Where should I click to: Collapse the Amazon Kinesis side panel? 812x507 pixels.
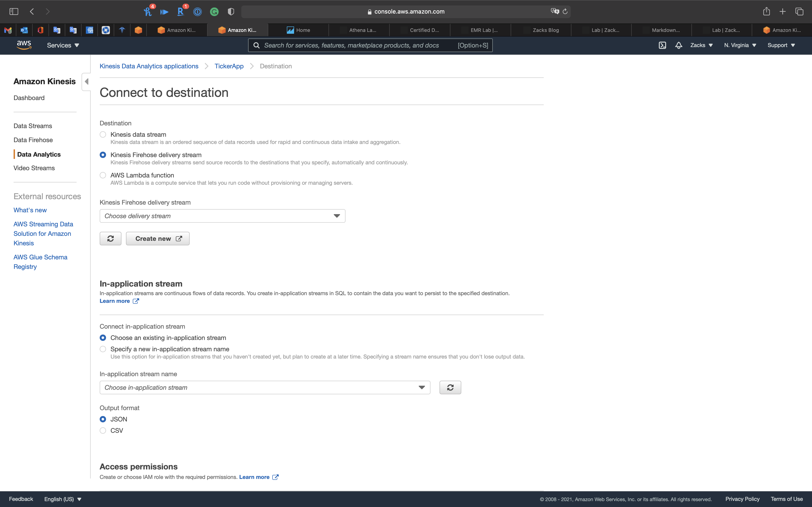pos(87,81)
